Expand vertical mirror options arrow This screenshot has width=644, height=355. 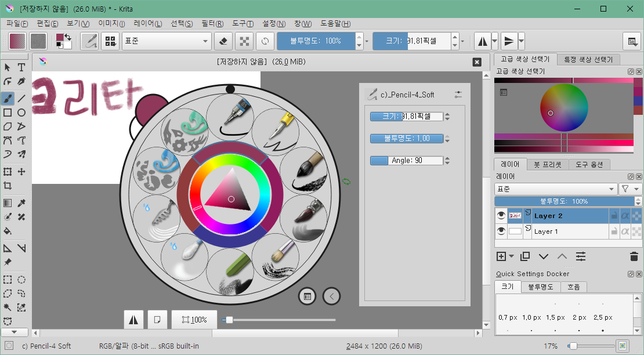coord(521,41)
